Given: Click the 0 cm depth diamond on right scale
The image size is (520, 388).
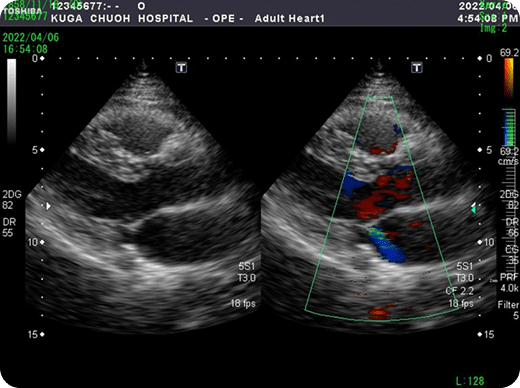Looking at the screenshot, I should coord(480,58).
